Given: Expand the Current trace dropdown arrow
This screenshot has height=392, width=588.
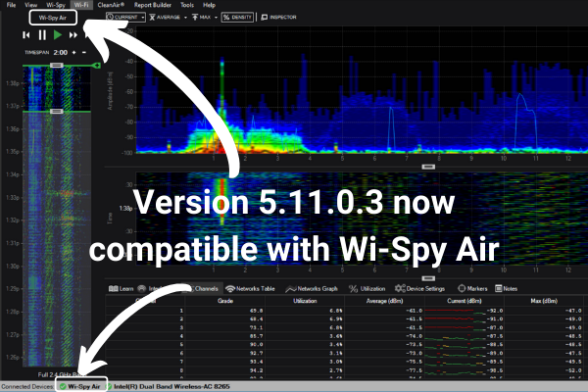Looking at the screenshot, I should pyautogui.click(x=143, y=18).
